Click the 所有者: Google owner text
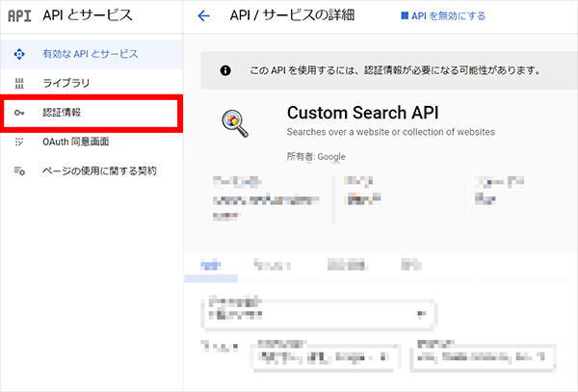 coord(316,157)
